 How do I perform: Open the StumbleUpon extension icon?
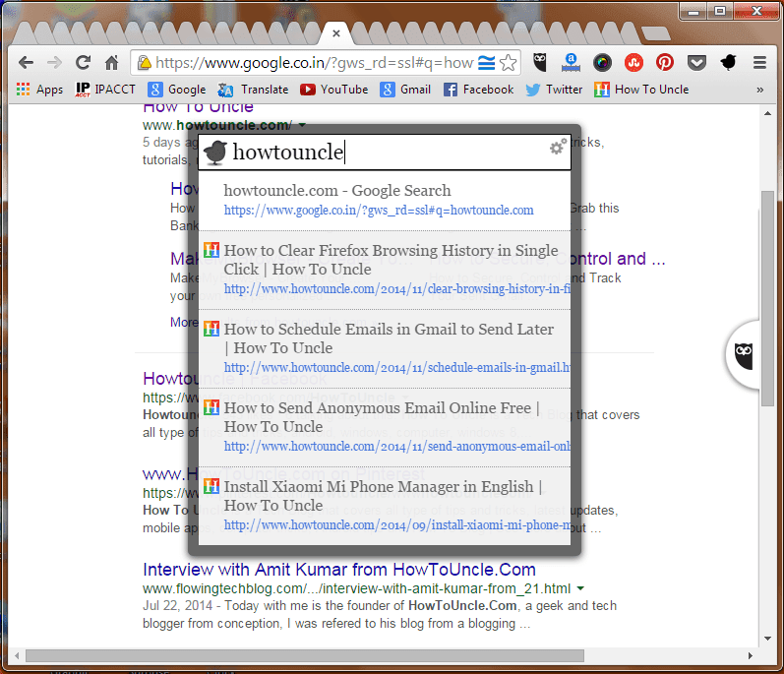click(x=633, y=63)
